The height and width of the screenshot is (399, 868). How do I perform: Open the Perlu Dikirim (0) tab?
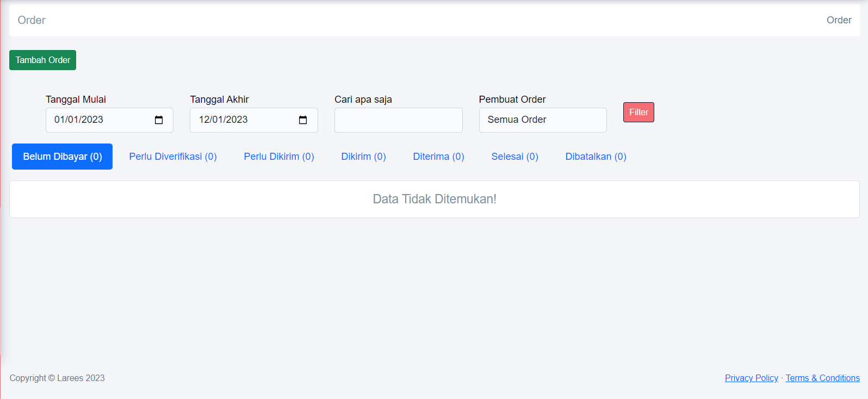point(279,157)
